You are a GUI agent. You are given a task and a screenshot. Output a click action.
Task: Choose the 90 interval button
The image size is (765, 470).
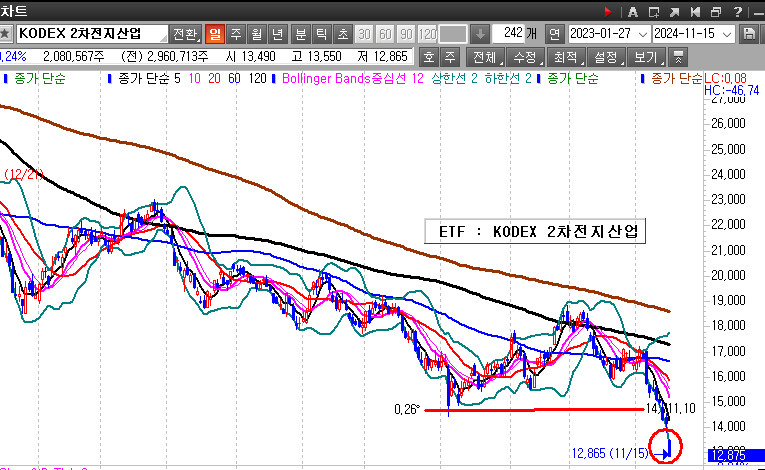[406, 34]
